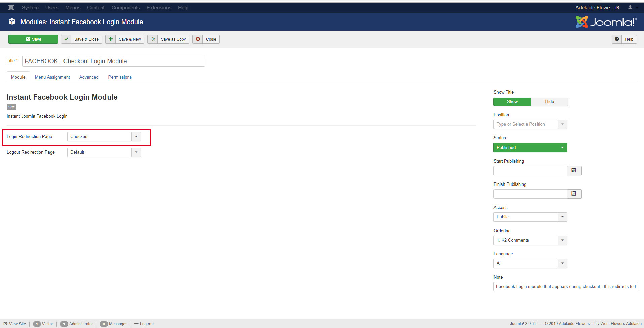Switch to the Menu Assignment tab
Viewport: 644px width, 328px height.
[x=52, y=77]
